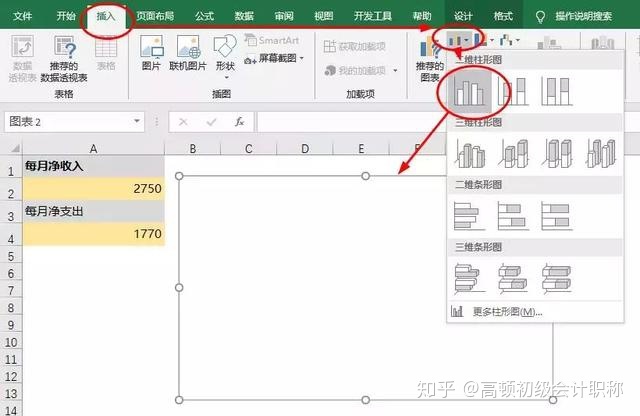The image size is (640, 416).
Task: Switch to the 插入 ribbon tab
Action: pos(106,16)
